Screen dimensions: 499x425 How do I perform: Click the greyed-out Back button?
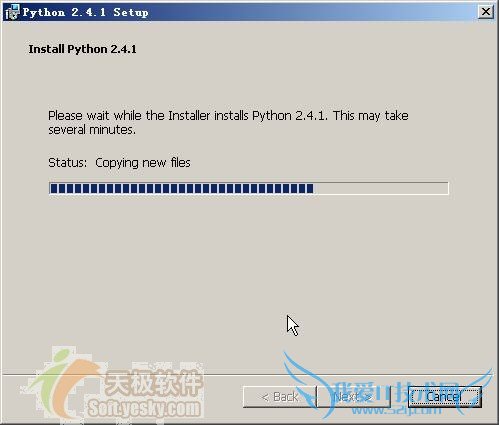tap(280, 397)
